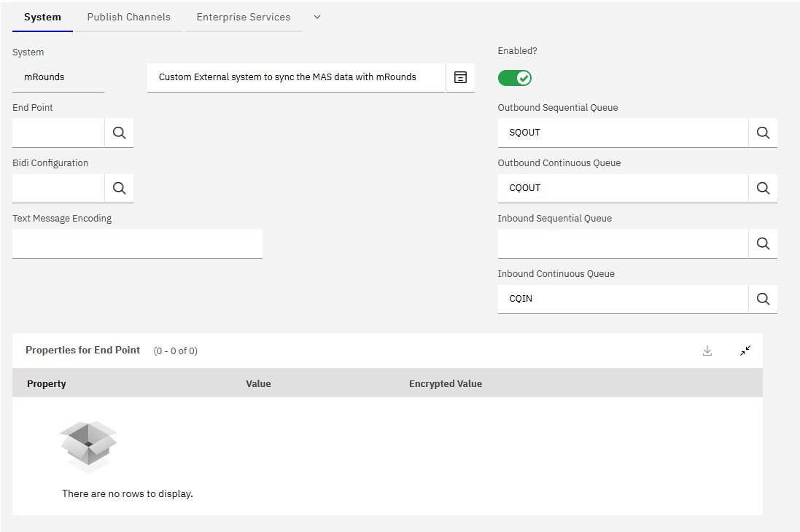Sort by the Value column header

258,383
